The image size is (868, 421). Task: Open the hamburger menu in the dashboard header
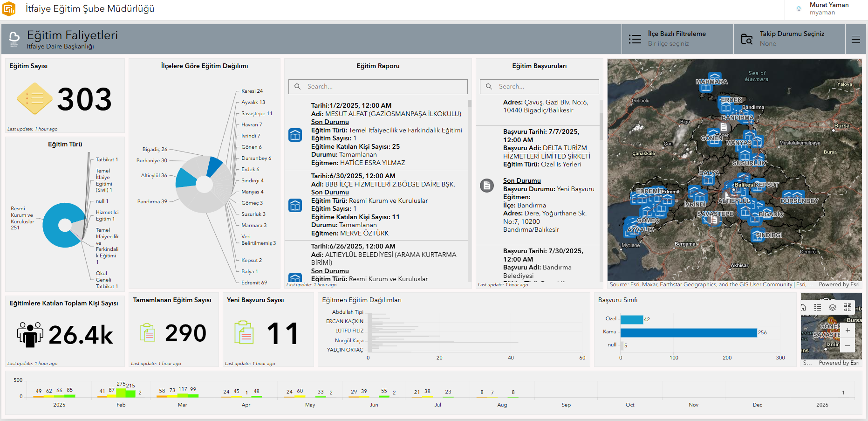pyautogui.click(x=856, y=40)
